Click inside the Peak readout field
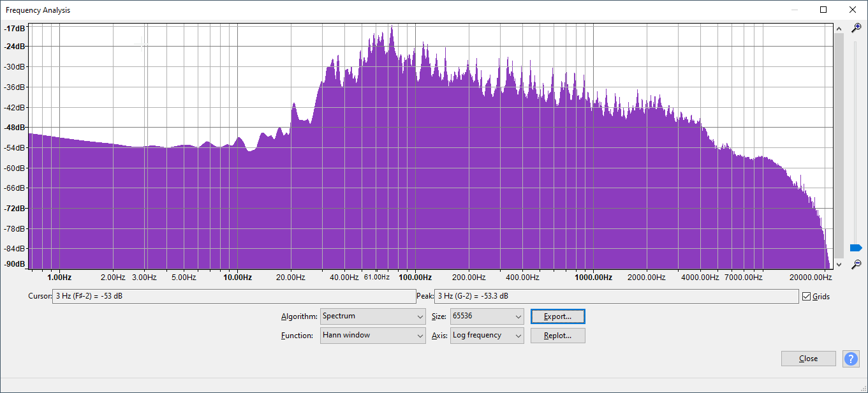868x393 pixels. pyautogui.click(x=615, y=297)
